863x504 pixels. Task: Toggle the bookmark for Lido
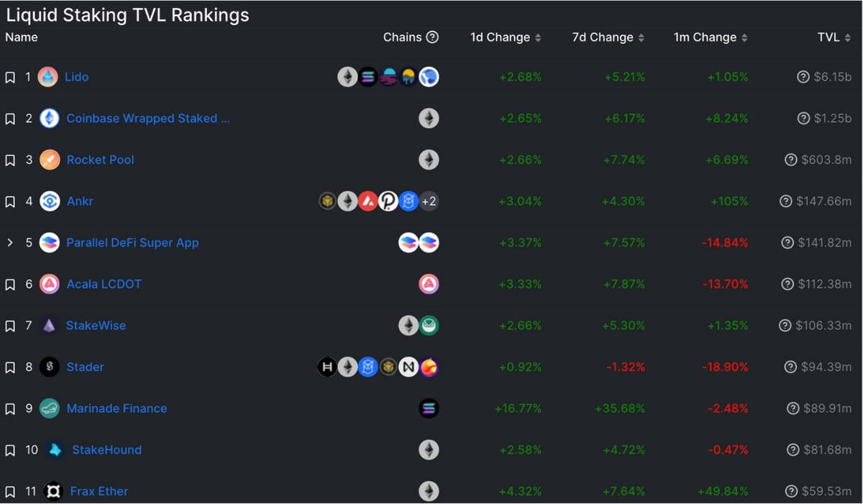coord(10,77)
